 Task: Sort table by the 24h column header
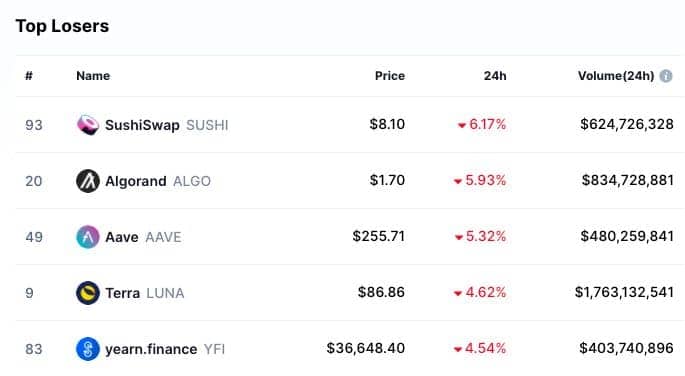coord(495,76)
